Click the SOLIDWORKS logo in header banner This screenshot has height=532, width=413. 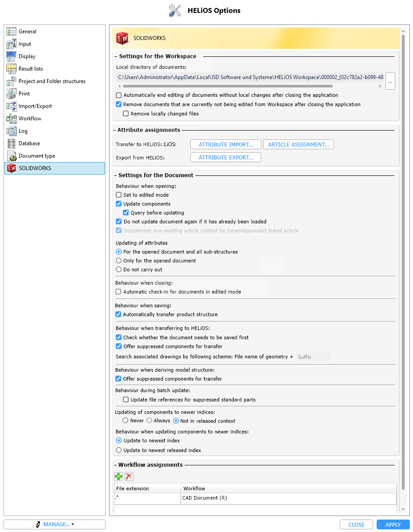click(x=122, y=38)
